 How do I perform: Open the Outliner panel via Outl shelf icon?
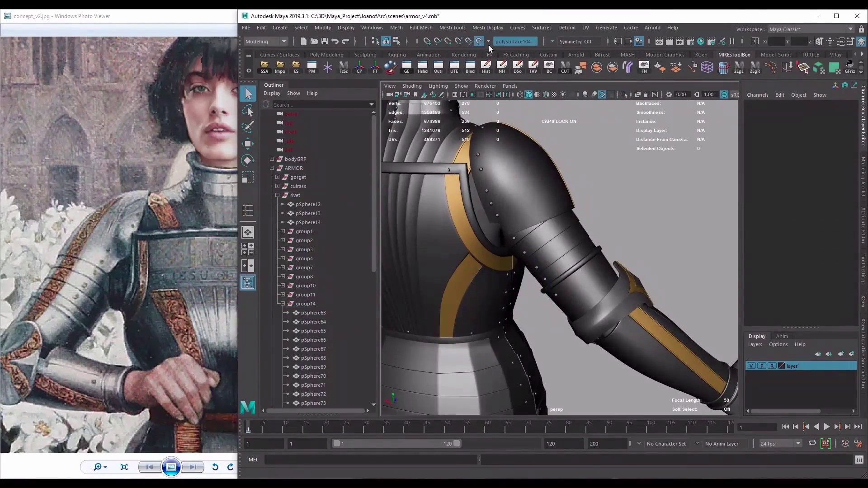[439, 67]
